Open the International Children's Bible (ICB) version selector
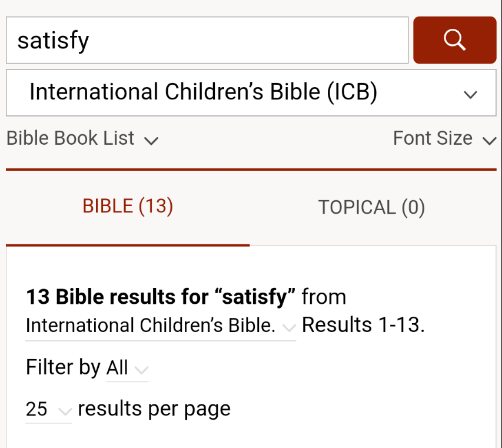 (x=251, y=93)
